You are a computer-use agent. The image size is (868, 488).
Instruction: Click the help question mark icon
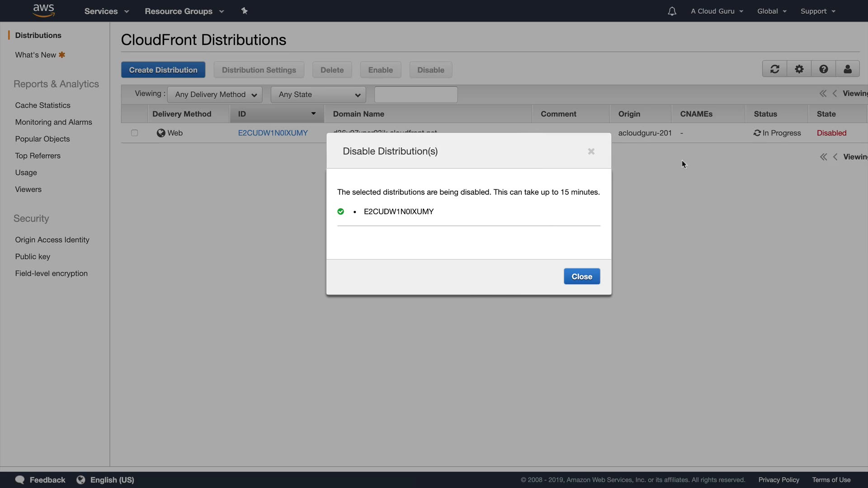[823, 69]
